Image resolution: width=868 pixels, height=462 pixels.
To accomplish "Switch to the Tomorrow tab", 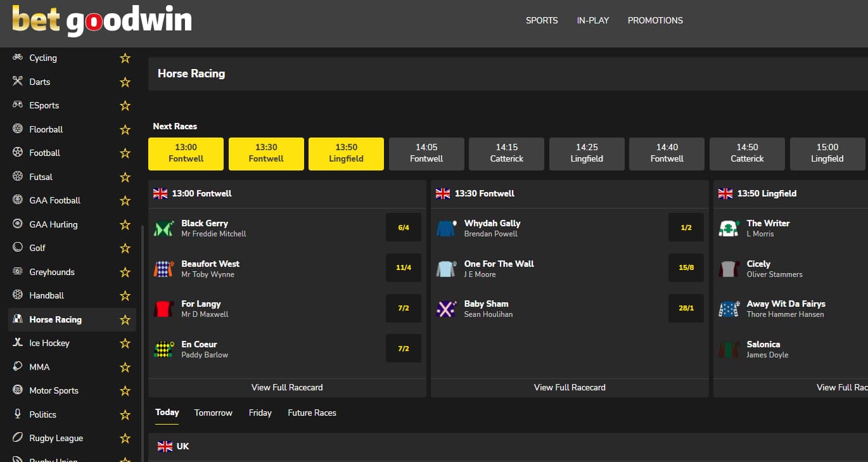I will point(213,413).
